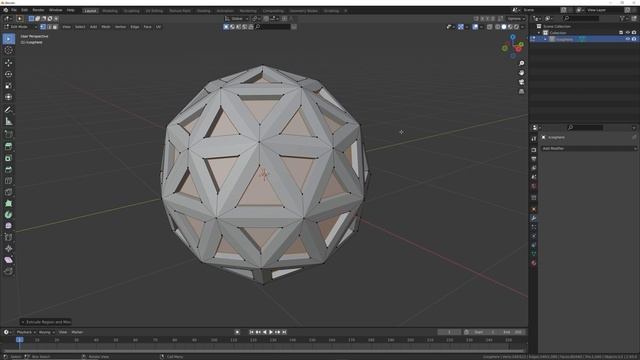Screen dimensions: 640x360
Task: Open the File menu
Action: [x=14, y=10]
